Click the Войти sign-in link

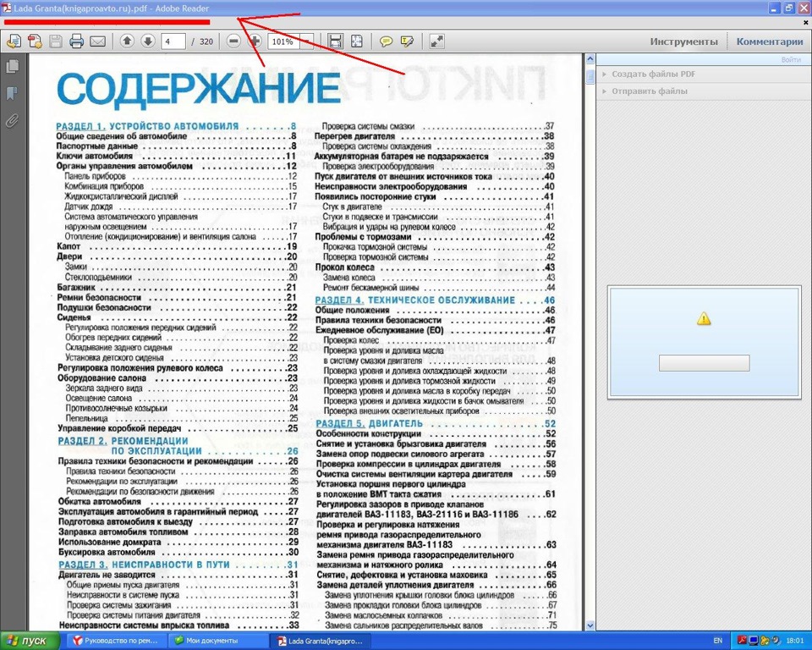click(791, 60)
